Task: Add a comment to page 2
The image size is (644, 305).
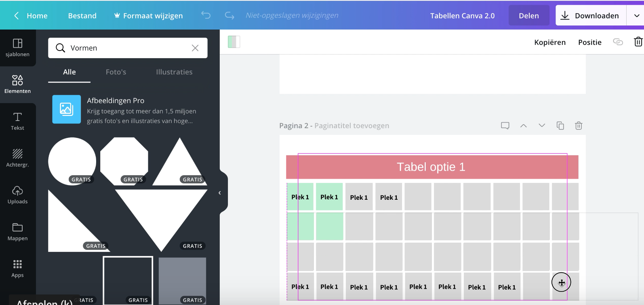Action: pyautogui.click(x=505, y=126)
